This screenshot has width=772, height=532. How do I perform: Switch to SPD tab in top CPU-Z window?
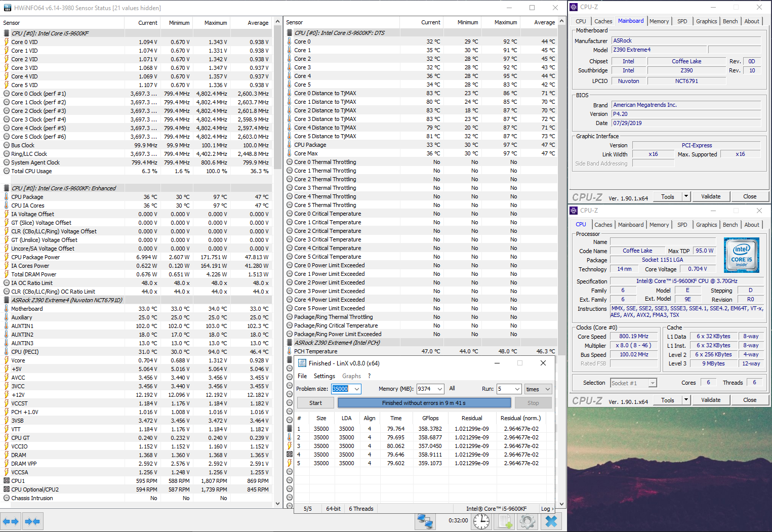(682, 21)
